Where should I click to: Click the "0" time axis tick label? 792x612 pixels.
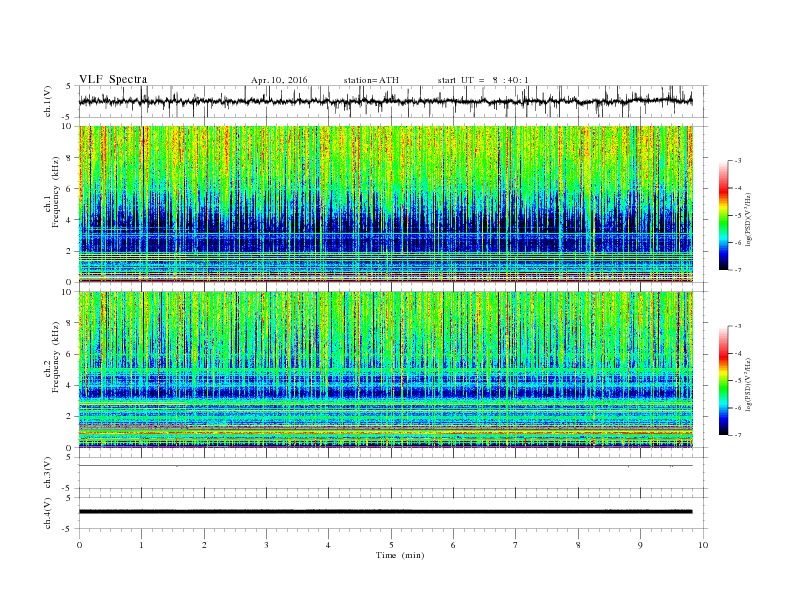[79, 545]
